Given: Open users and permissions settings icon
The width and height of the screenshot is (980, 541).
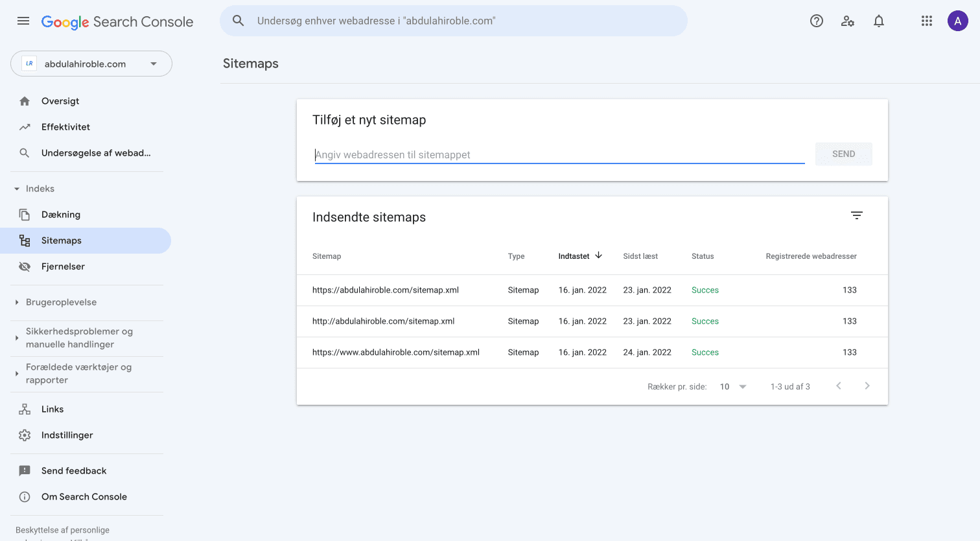Looking at the screenshot, I should [x=848, y=21].
